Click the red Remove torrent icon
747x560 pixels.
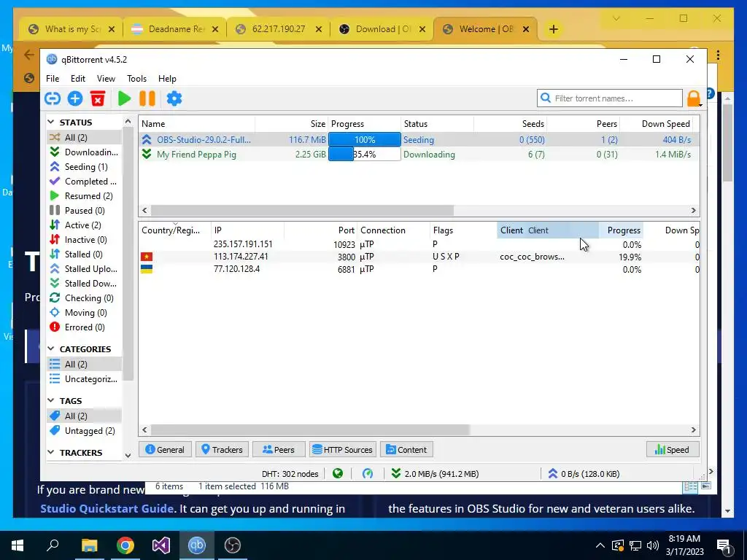98,98
